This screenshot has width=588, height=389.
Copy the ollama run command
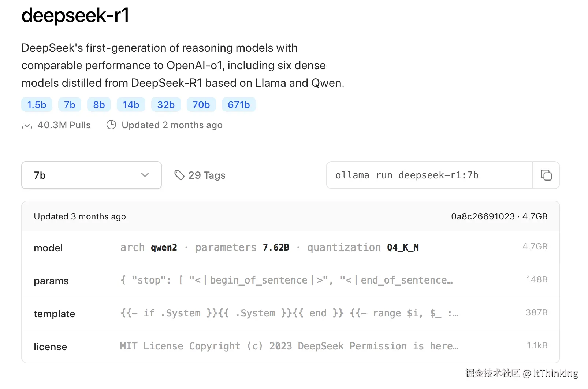tap(546, 175)
